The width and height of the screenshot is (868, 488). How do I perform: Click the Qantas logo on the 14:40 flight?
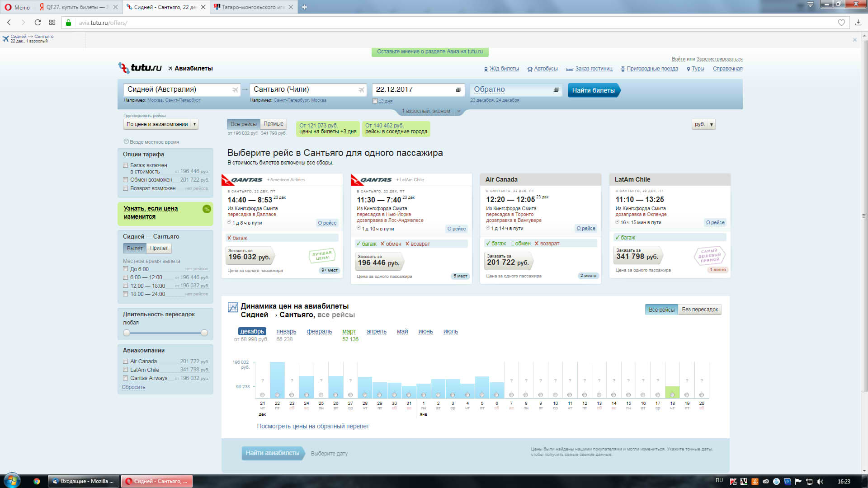(242, 180)
